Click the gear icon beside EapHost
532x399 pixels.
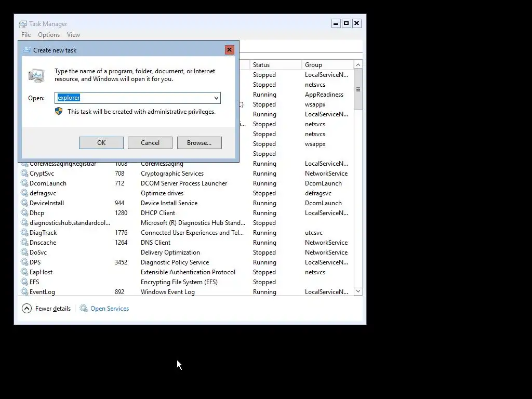(24, 272)
